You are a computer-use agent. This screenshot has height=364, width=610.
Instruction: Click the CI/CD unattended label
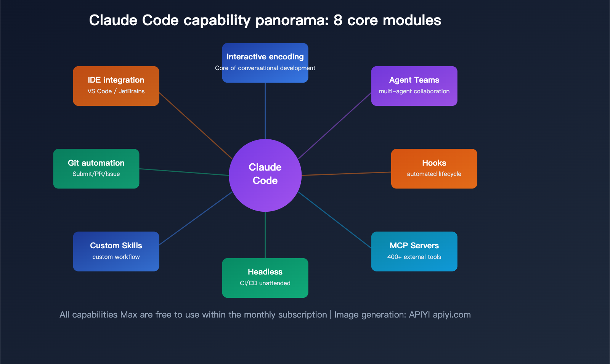pos(265,283)
